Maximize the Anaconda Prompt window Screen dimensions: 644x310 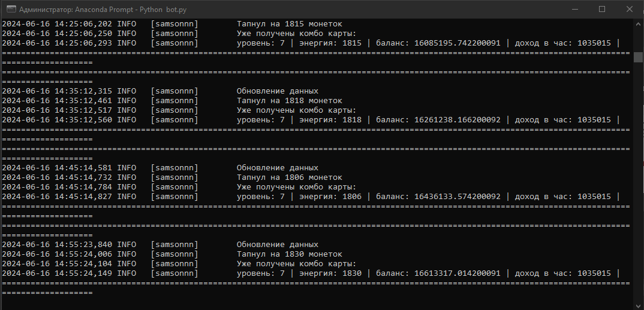point(601,9)
